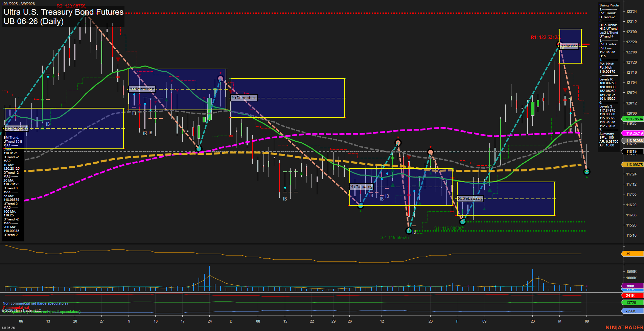Click the S2: 115.65625 support label
This screenshot has height=331, width=644.
tap(394, 237)
